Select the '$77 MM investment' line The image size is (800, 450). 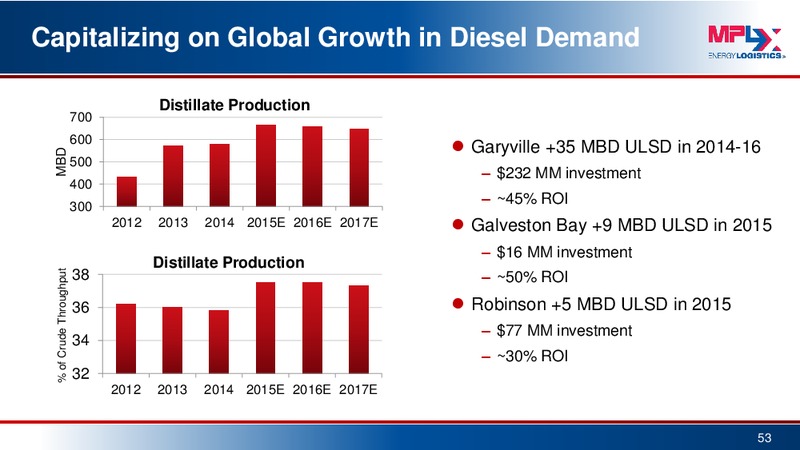click(x=564, y=331)
